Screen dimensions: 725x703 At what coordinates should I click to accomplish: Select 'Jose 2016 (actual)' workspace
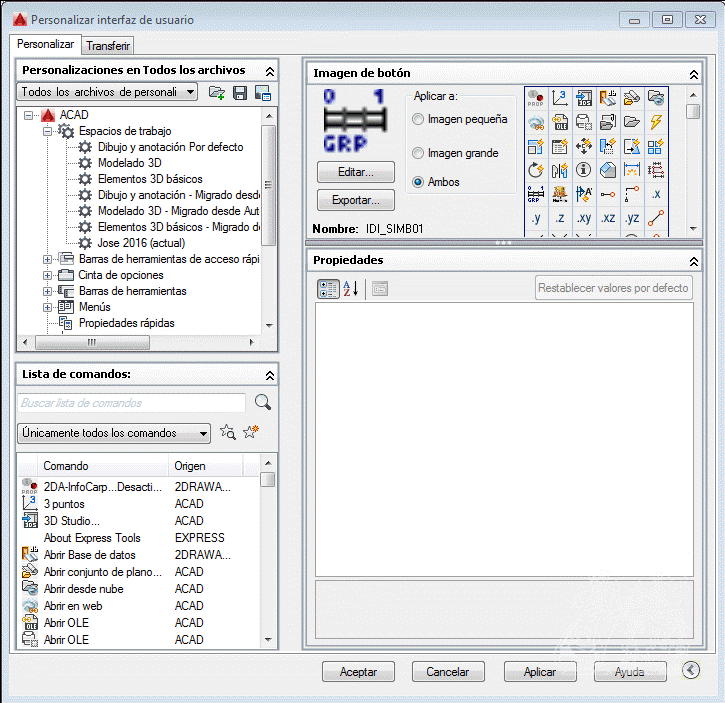click(x=141, y=243)
